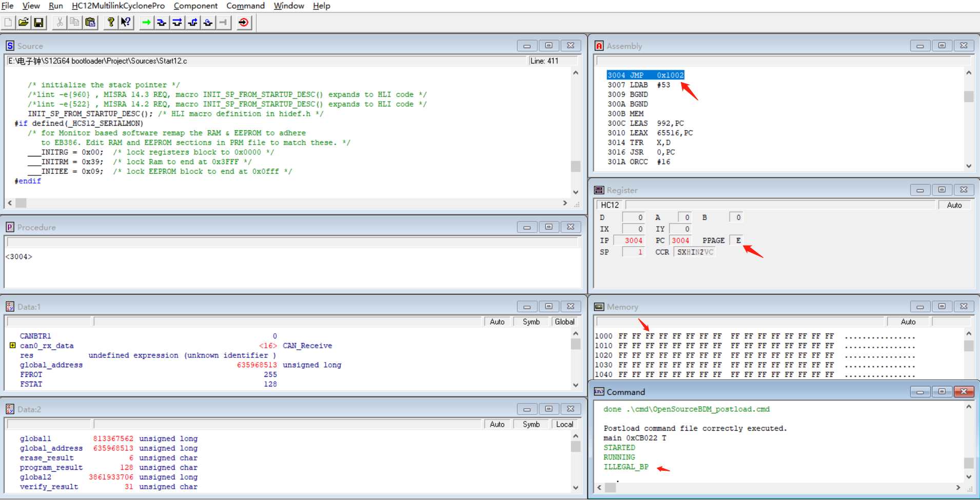Save the project using the disk icon
Screen dimensions: 980x500
38,23
